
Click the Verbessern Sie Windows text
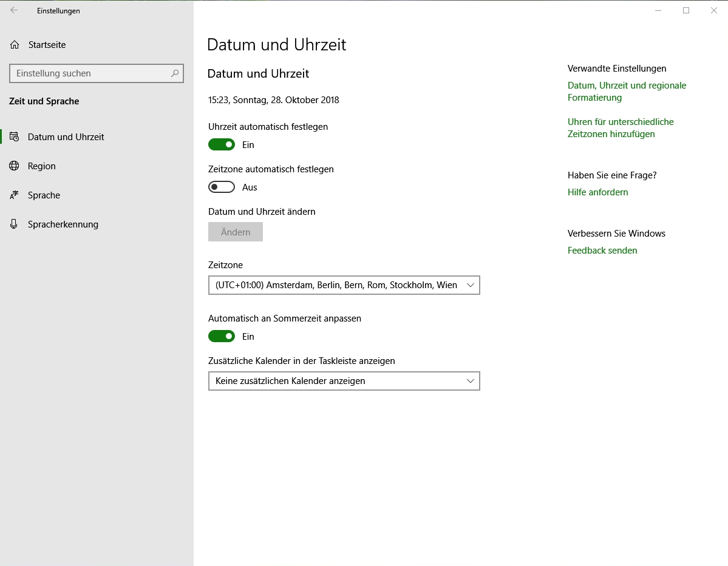[616, 234]
